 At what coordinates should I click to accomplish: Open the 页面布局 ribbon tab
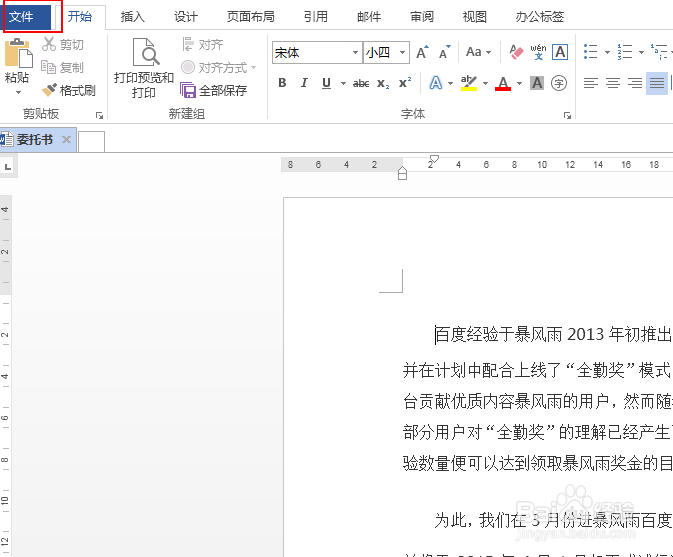click(x=251, y=17)
